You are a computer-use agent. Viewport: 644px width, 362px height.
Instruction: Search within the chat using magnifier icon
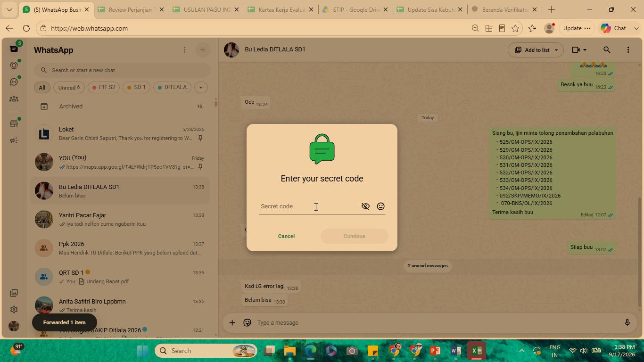(607, 49)
